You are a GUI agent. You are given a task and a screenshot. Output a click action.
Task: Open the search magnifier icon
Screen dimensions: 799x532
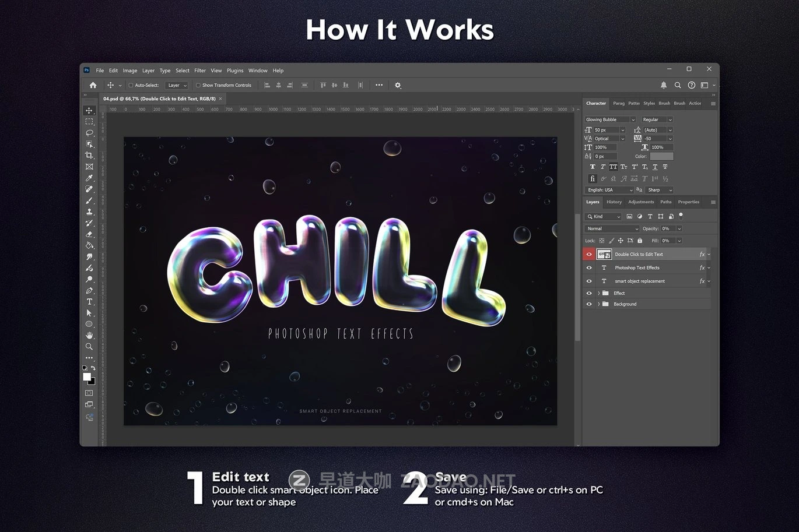click(678, 85)
